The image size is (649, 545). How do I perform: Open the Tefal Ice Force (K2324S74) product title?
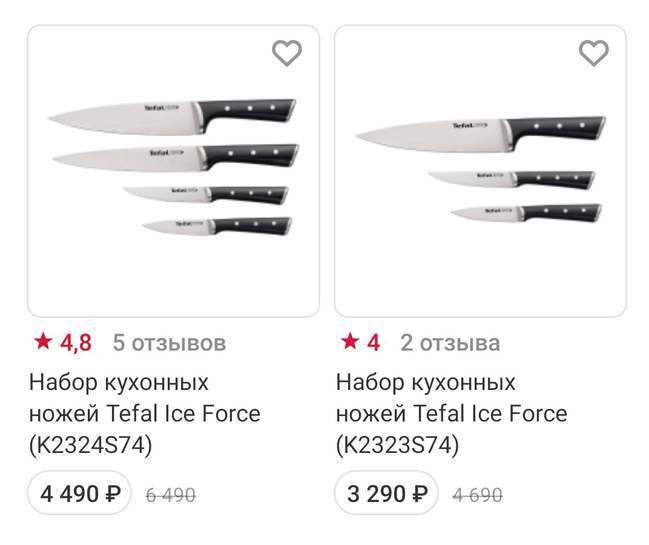(x=145, y=413)
